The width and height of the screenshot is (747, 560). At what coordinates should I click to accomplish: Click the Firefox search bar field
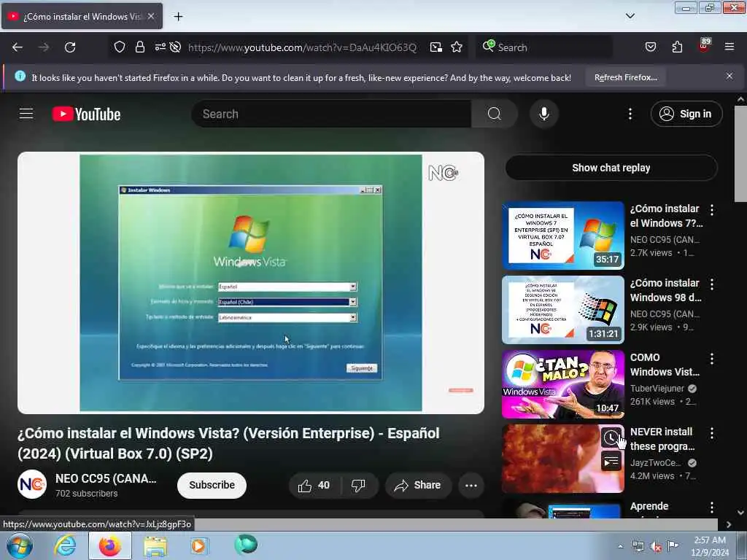click(x=544, y=47)
